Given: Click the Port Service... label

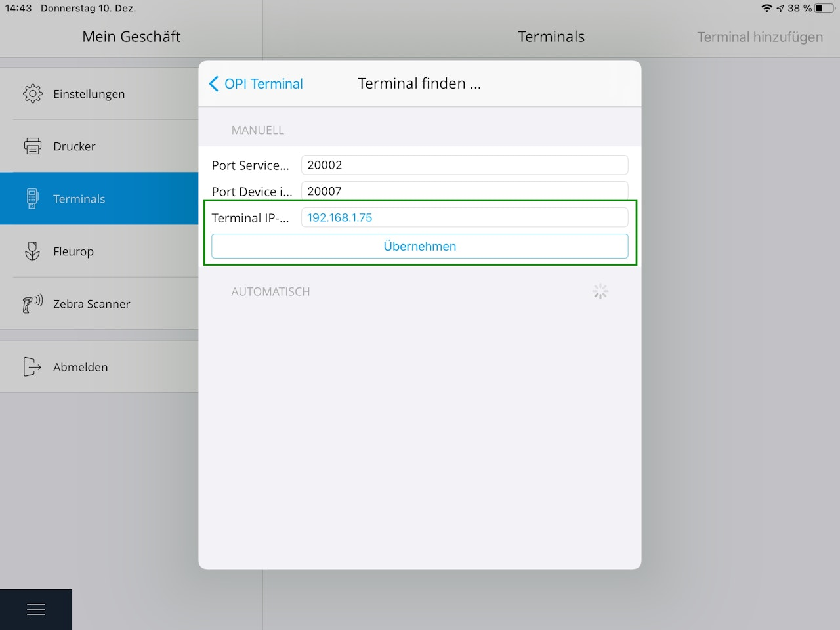Looking at the screenshot, I should point(250,165).
